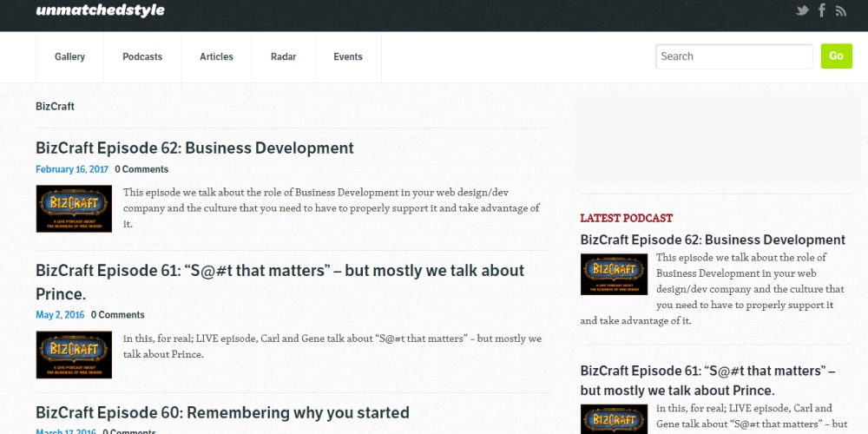
Task: Open main title BizCraft Episode 62: Business Development
Action: [x=194, y=148]
